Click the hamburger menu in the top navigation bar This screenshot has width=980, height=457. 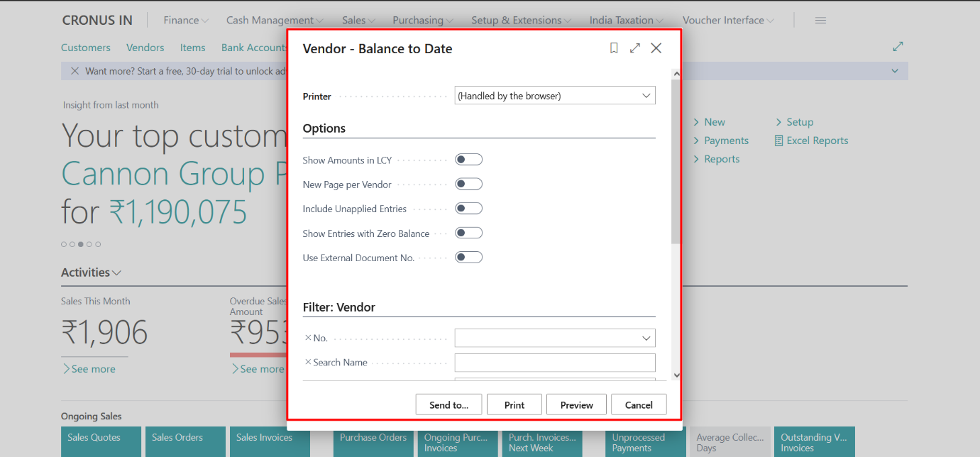820,20
